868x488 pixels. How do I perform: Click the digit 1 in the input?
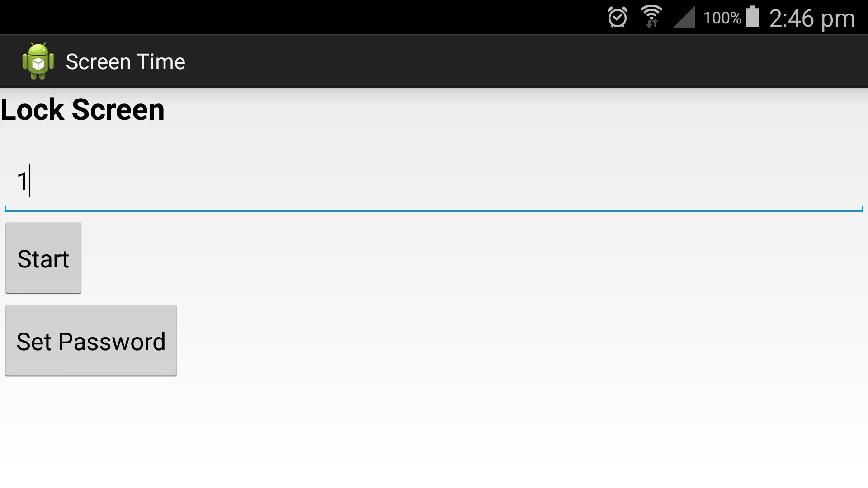22,181
